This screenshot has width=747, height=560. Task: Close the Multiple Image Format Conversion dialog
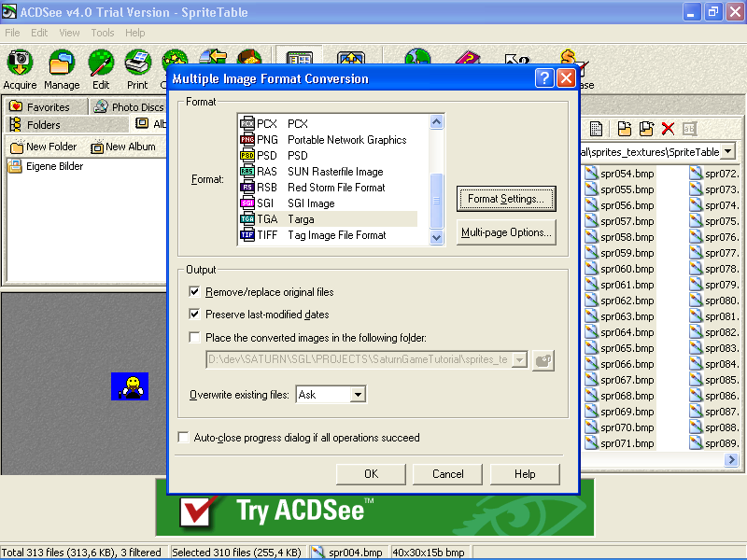coord(566,78)
